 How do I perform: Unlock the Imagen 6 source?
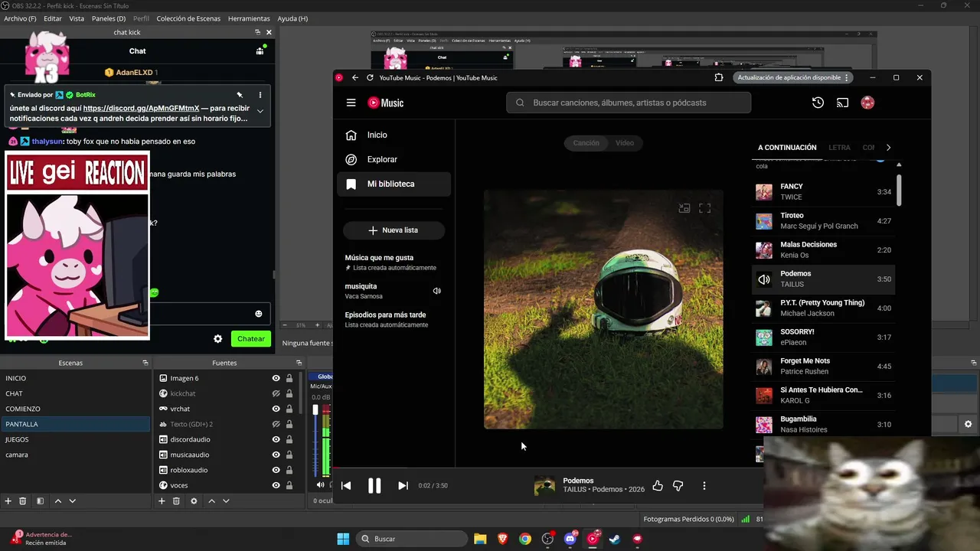tap(289, 378)
